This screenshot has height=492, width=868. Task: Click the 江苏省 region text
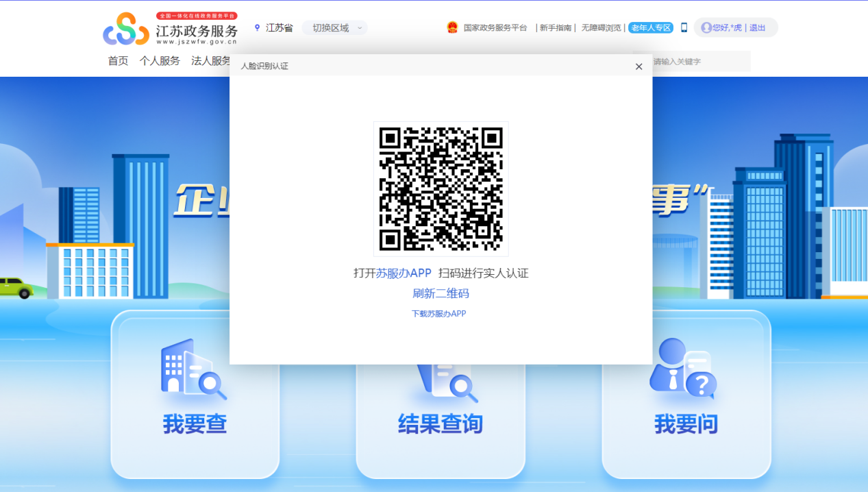pyautogui.click(x=279, y=28)
